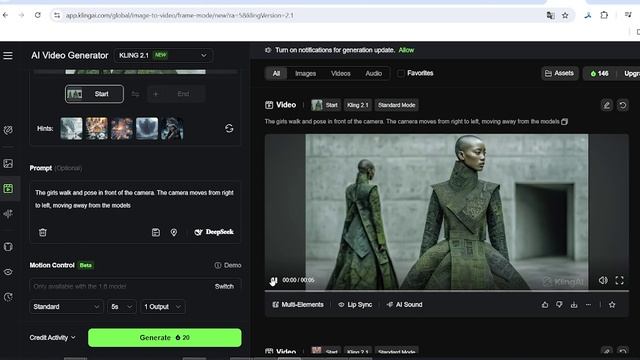Select the third hint thumbnail
Screen dimensions: 640x360
[122, 129]
